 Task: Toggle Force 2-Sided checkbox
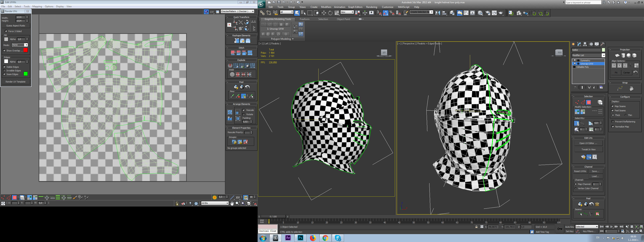tap(6, 31)
